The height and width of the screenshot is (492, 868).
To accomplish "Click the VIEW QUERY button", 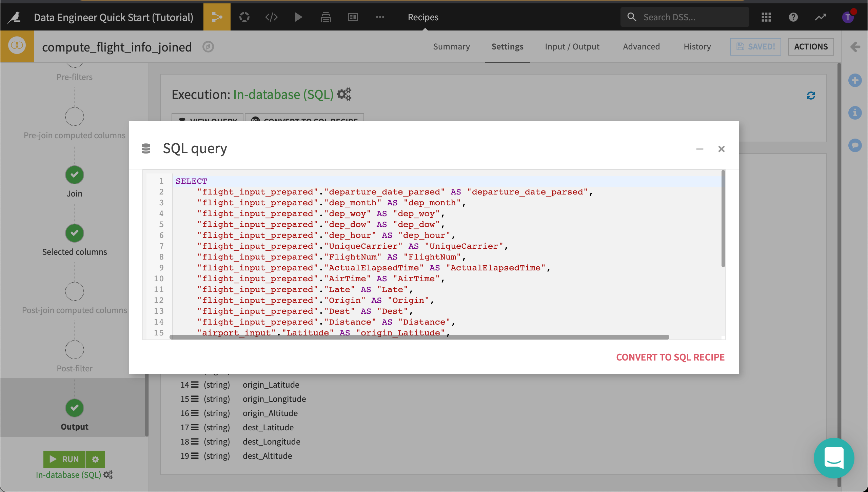I will pyautogui.click(x=208, y=122).
